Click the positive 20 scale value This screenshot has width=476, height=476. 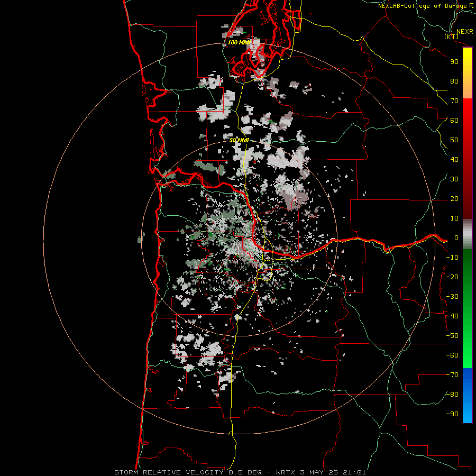coord(454,198)
